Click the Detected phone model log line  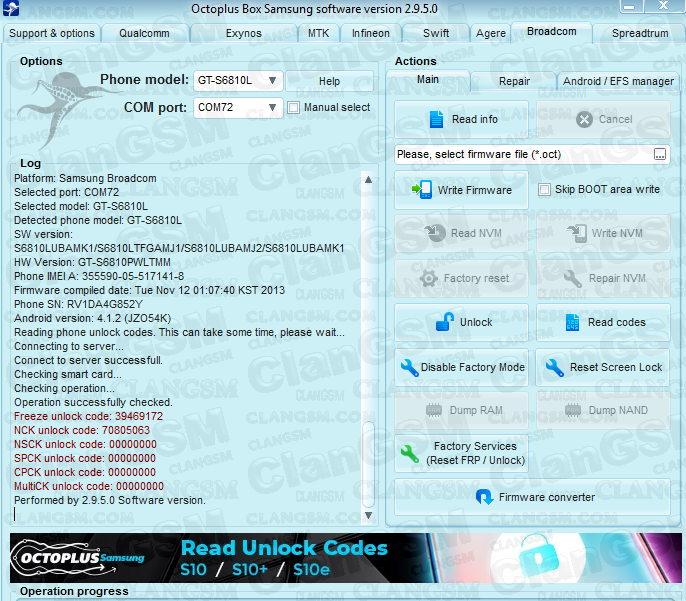coord(98,220)
